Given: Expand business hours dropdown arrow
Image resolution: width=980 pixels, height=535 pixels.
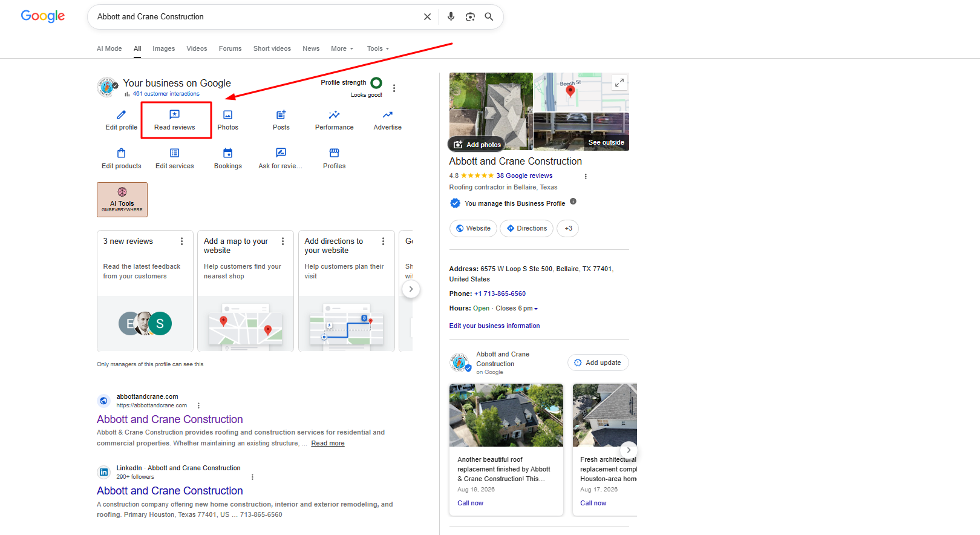Looking at the screenshot, I should coord(536,309).
